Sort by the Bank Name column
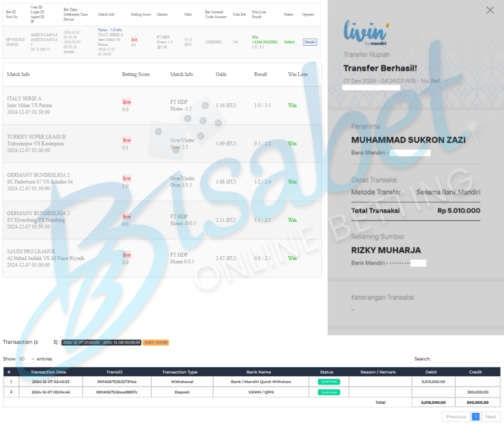Image resolution: width=504 pixels, height=425 pixels. pos(259,372)
